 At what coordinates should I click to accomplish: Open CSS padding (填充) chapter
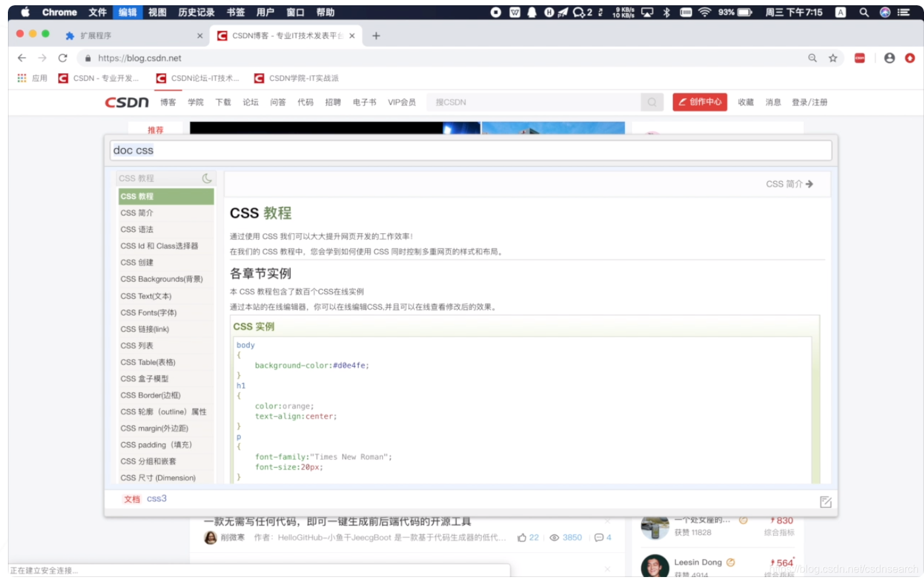[166, 445]
